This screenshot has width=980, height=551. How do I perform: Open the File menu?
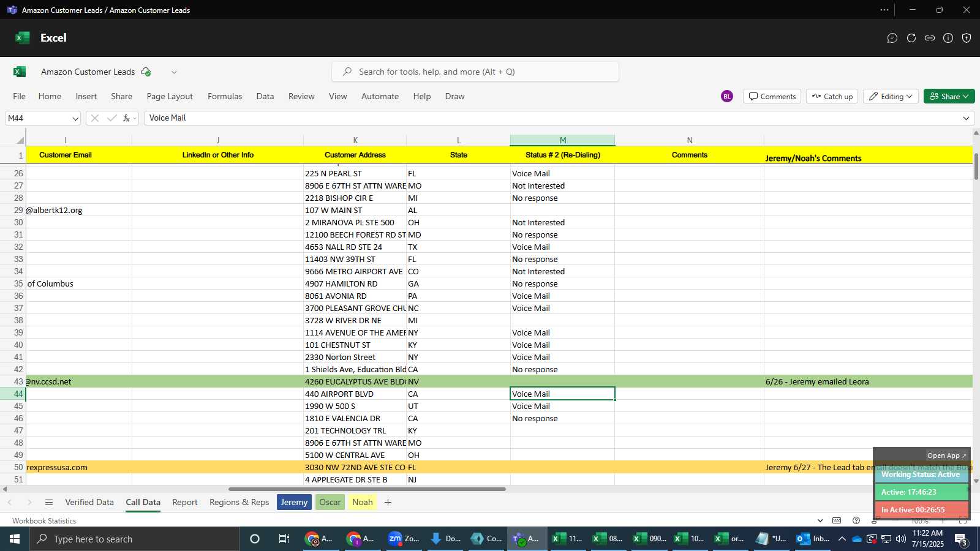click(20, 97)
